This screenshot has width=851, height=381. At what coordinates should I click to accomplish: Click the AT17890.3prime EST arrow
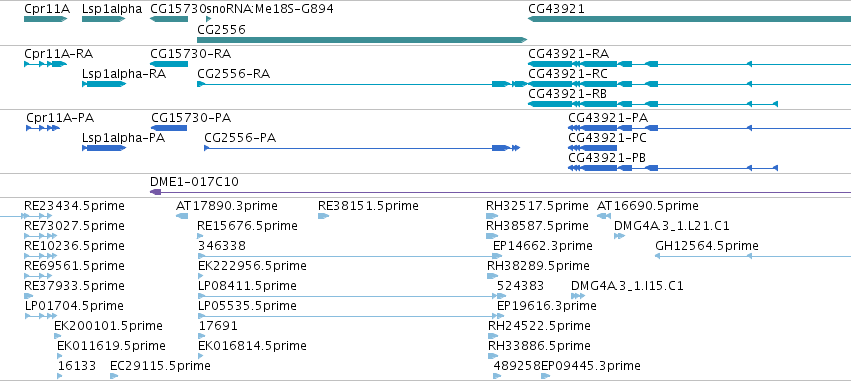[182, 216]
